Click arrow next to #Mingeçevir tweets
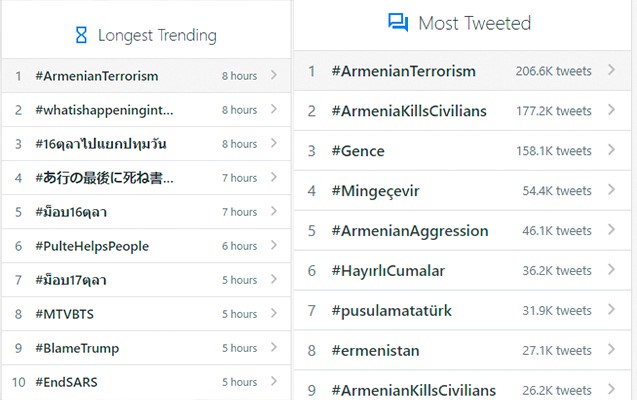The image size is (637, 400). (x=611, y=190)
